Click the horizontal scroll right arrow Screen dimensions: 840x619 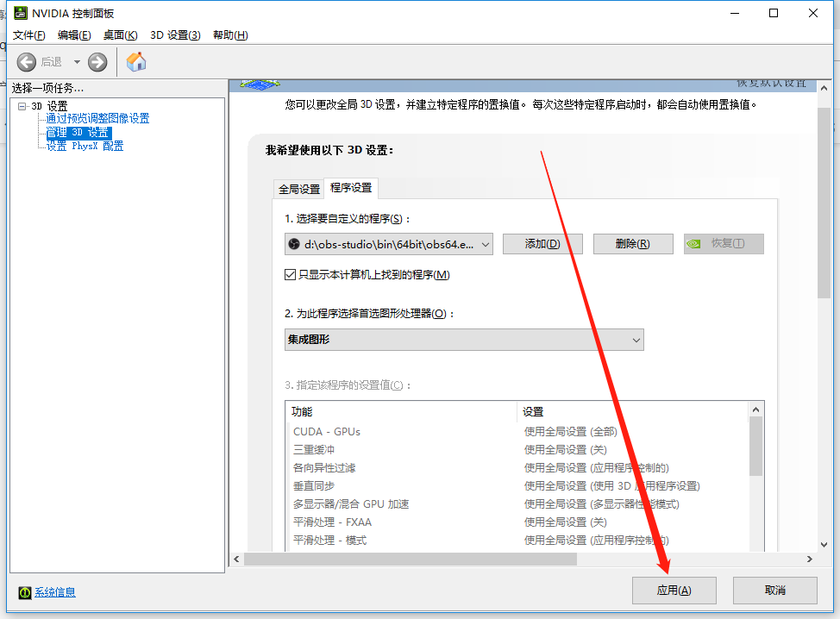click(x=810, y=559)
